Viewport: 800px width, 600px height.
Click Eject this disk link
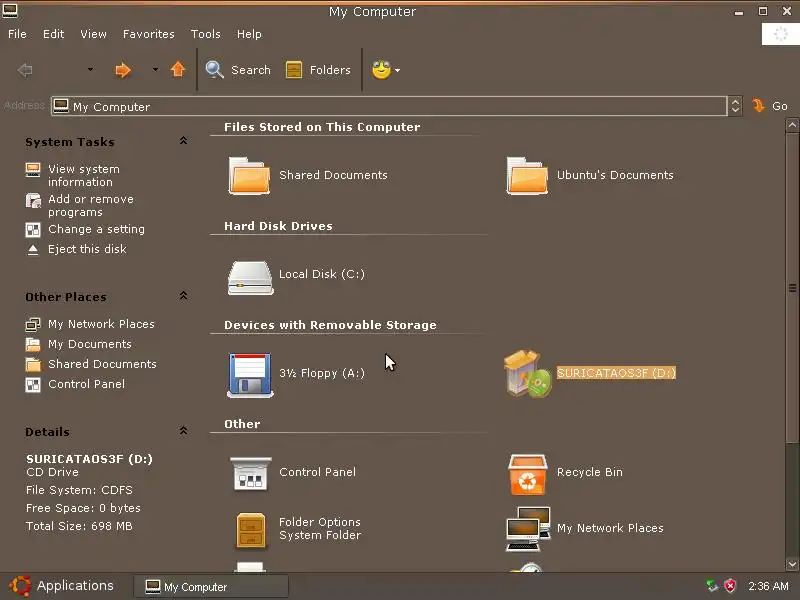pos(87,249)
